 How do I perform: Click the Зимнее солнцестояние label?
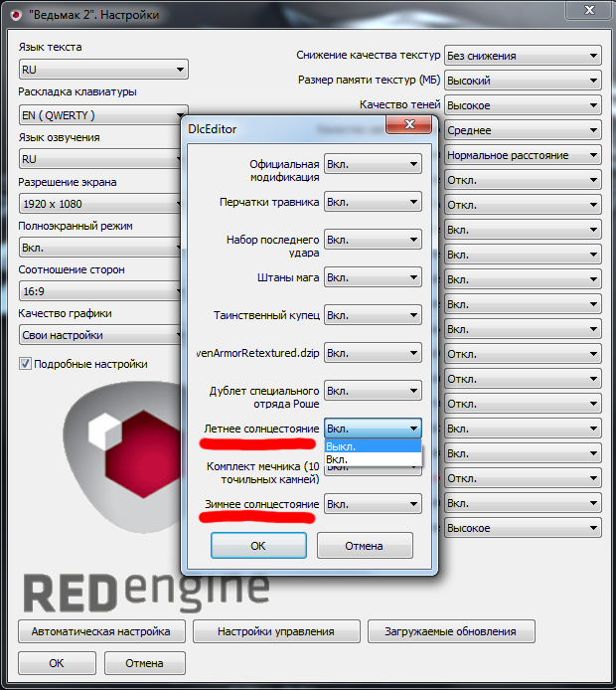tap(262, 504)
